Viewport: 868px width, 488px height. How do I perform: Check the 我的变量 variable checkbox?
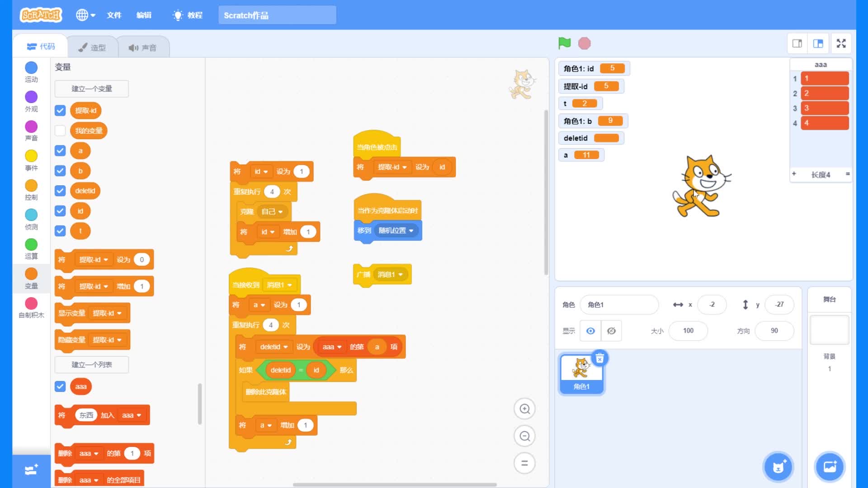coord(60,131)
